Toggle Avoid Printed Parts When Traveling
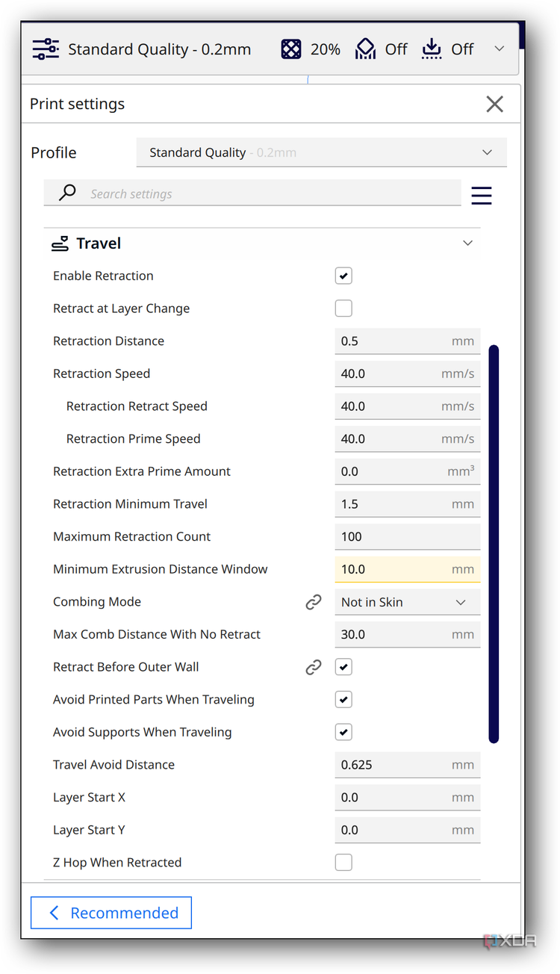The height and width of the screenshot is (974, 560). pos(343,700)
